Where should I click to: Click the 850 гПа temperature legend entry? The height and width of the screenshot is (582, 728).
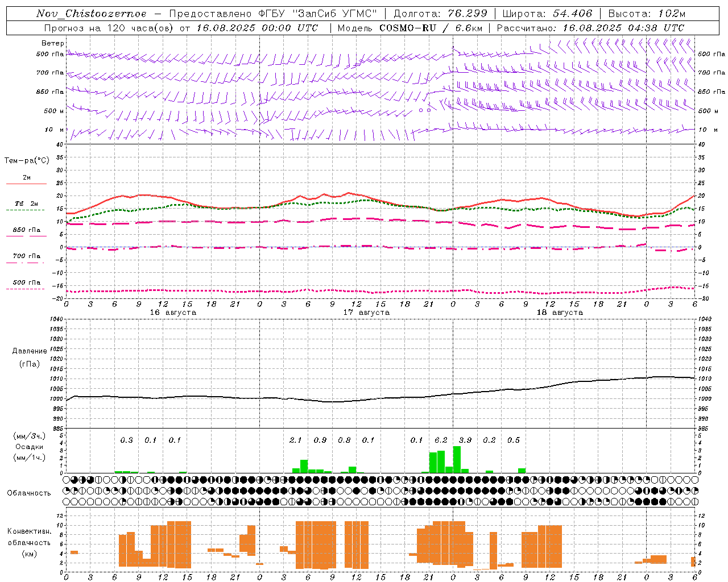tap(26, 230)
